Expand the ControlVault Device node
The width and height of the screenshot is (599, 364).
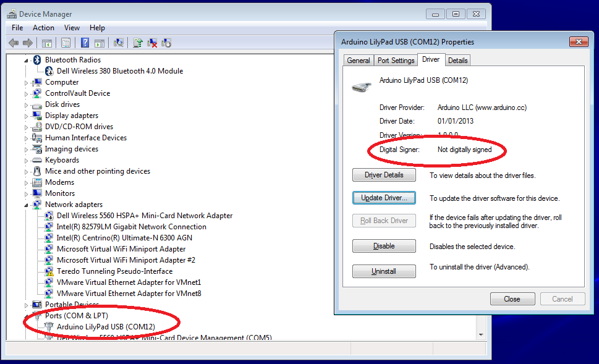point(26,93)
